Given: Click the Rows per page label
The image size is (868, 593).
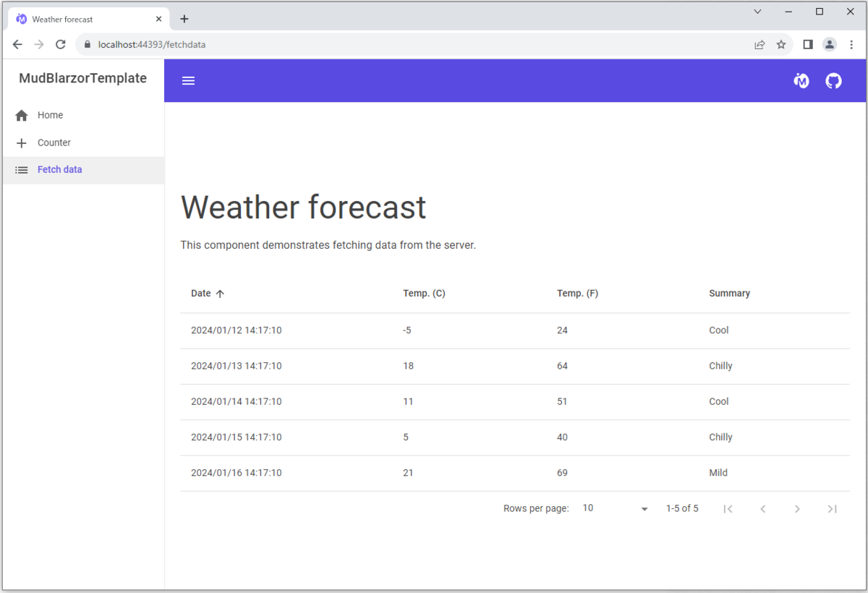Looking at the screenshot, I should coord(536,508).
